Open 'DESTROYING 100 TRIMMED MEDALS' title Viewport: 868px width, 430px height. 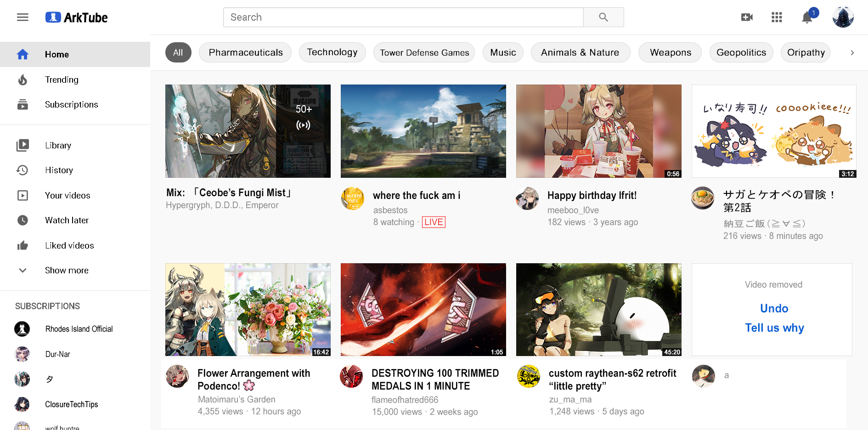tap(435, 379)
